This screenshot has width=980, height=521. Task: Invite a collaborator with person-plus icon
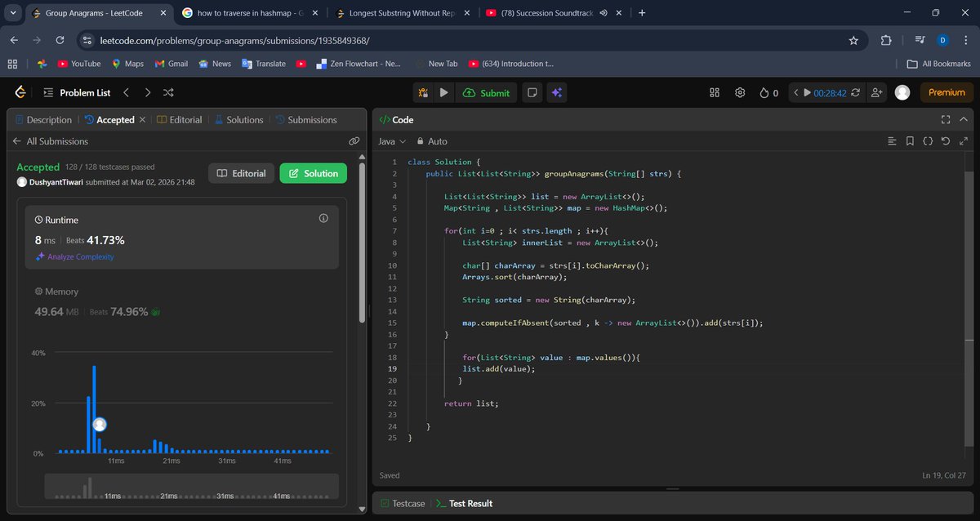pos(877,92)
